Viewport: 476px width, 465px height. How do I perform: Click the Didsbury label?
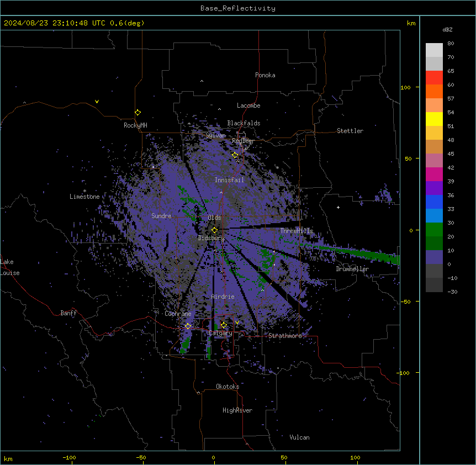click(x=211, y=238)
